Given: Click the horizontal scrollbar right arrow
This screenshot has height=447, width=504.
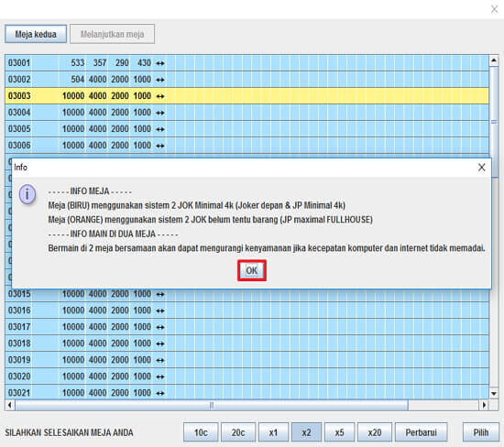Looking at the screenshot, I should click(x=484, y=405).
